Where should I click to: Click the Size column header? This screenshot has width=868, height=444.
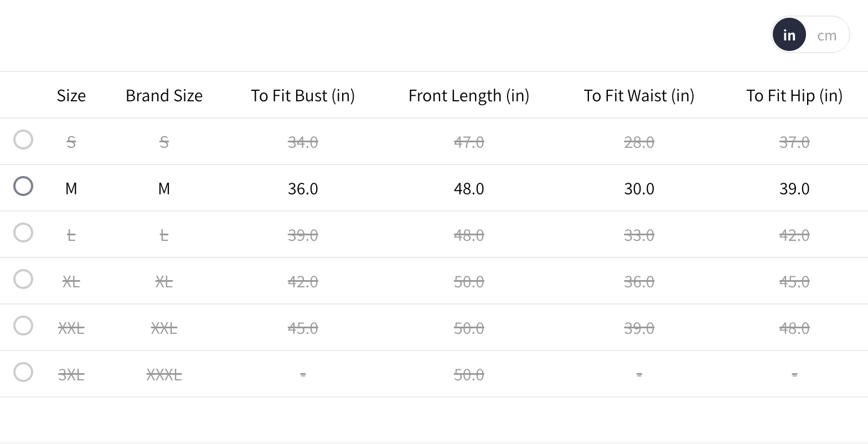pyautogui.click(x=71, y=96)
